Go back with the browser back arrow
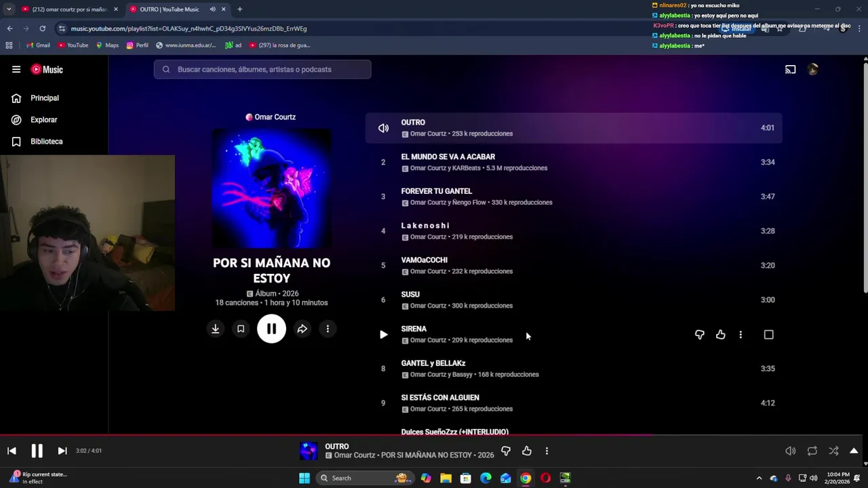868x488 pixels. (9, 28)
